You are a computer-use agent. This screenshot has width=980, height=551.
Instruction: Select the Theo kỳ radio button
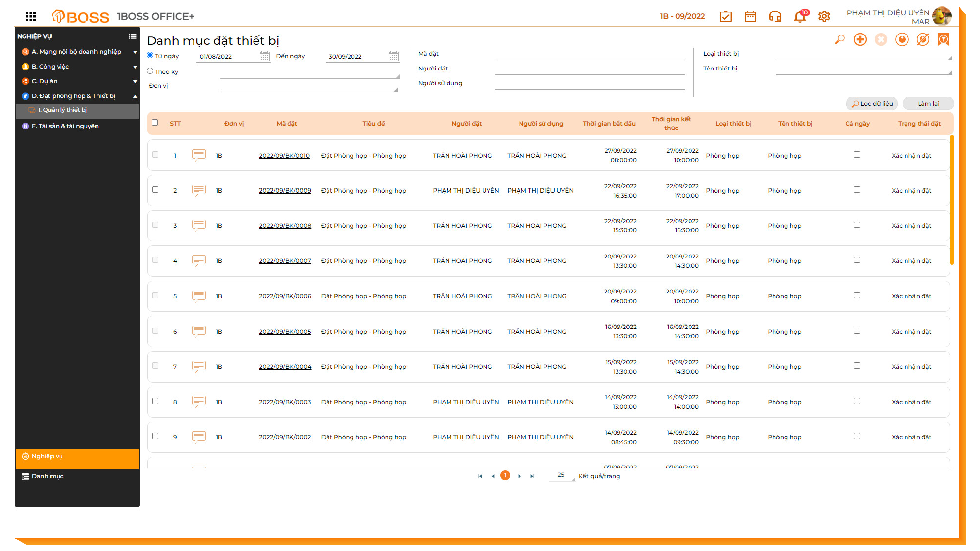click(x=150, y=71)
